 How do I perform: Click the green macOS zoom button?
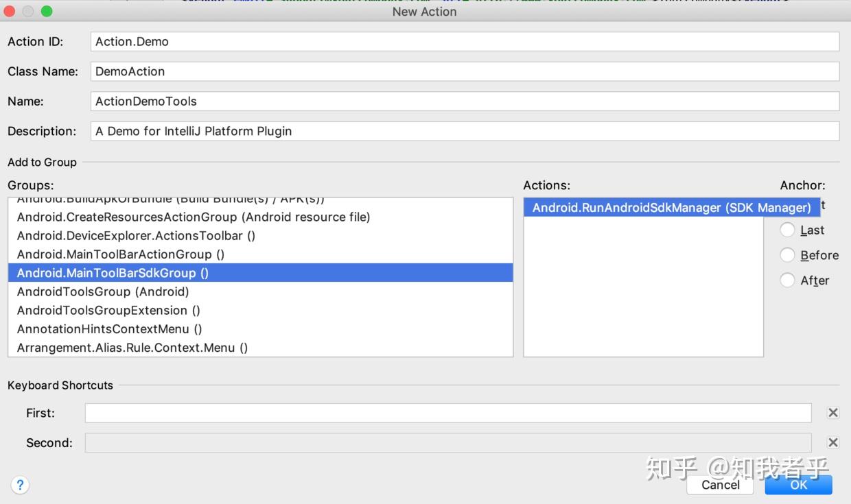tap(46, 11)
